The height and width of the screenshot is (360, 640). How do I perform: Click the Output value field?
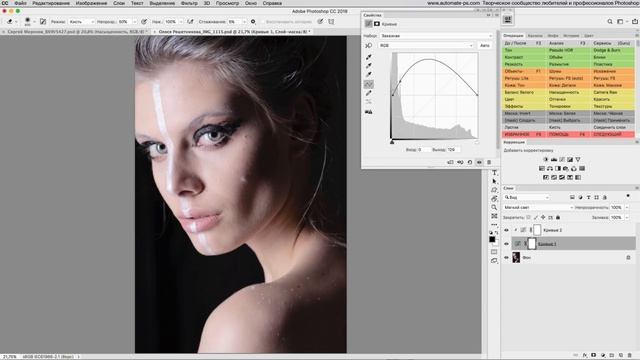tap(453, 150)
